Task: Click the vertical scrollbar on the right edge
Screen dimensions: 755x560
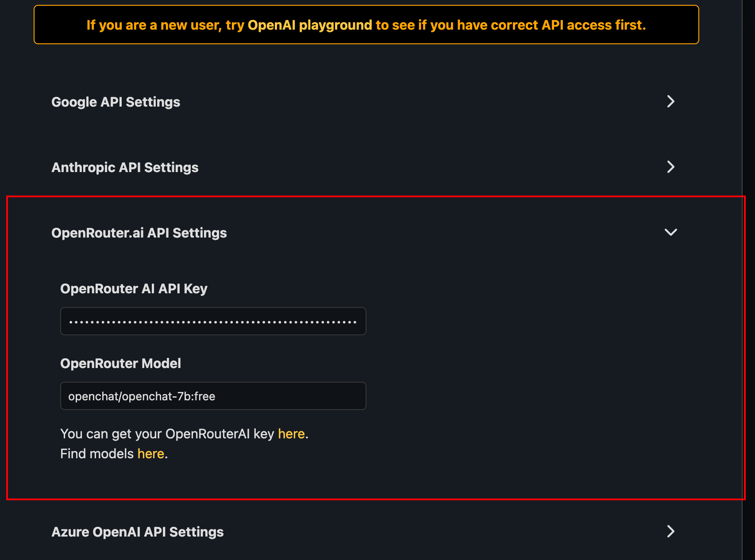Action: (748, 265)
